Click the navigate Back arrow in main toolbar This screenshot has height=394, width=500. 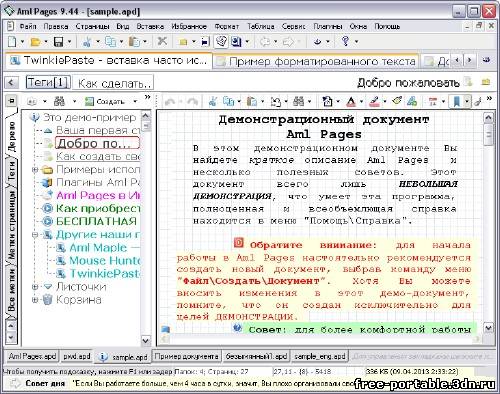point(266,42)
